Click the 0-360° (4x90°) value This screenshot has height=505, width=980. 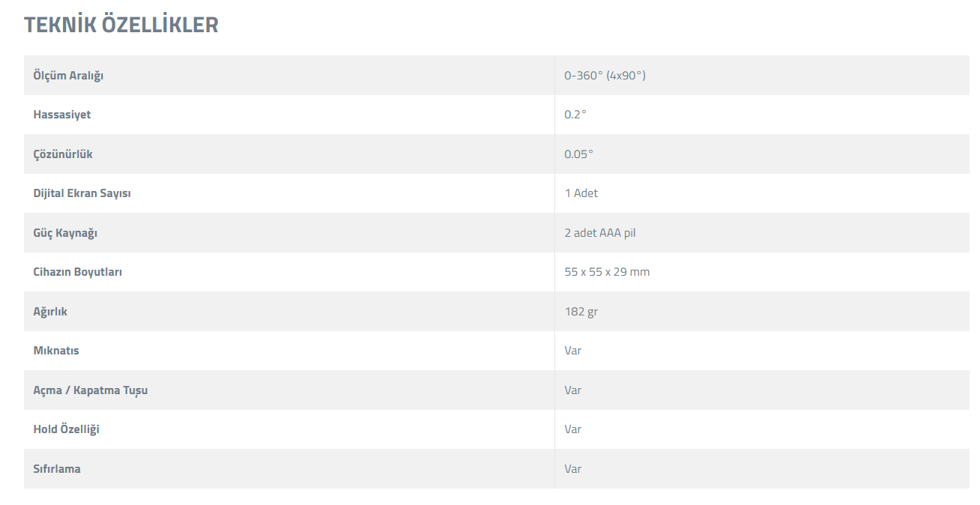point(605,76)
